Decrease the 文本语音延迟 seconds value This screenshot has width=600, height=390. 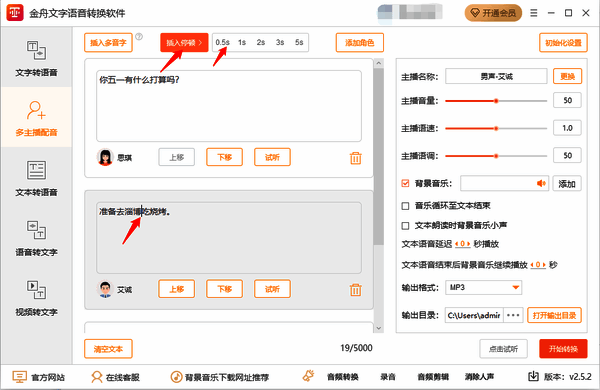point(457,244)
